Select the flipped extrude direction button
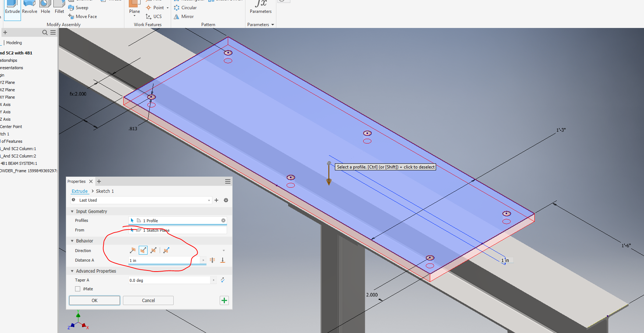 click(143, 250)
